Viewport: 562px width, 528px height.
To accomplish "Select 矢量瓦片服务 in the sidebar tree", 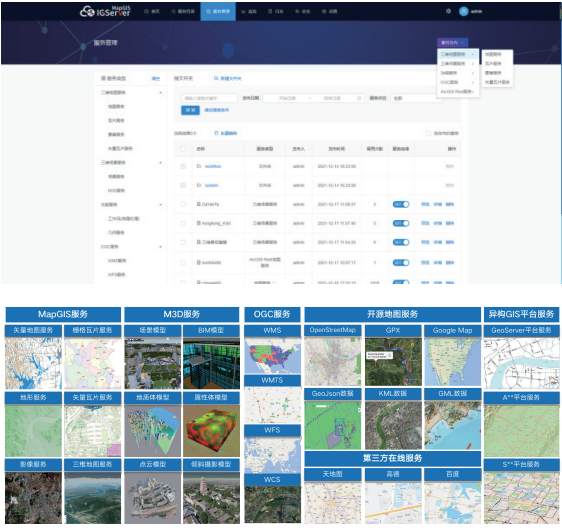I will (120, 148).
